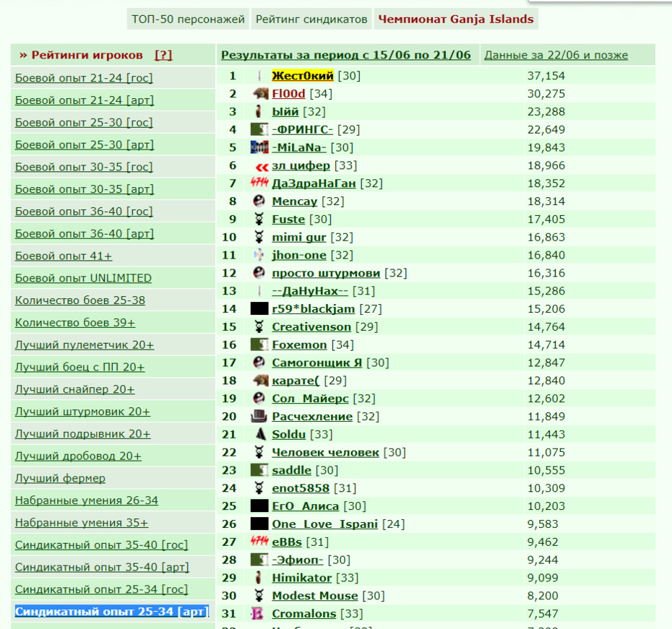Viewport: 672px width, 629px height.
Task: Switch to Рейтинг синдикатов tab
Action: [x=311, y=19]
